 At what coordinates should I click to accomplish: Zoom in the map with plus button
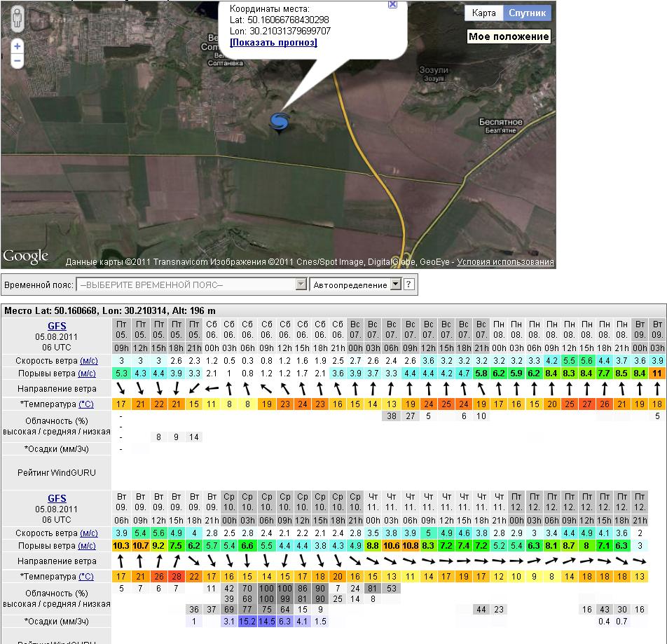click(18, 46)
